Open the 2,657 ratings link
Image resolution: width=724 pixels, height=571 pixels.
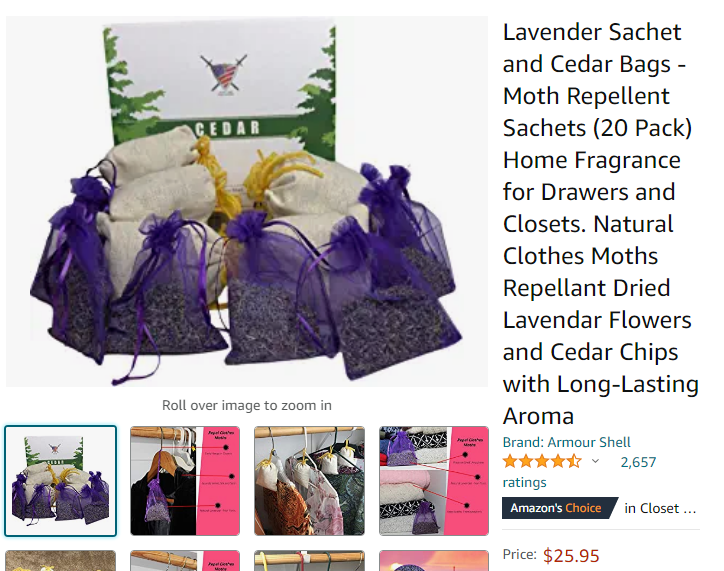pyautogui.click(x=638, y=462)
